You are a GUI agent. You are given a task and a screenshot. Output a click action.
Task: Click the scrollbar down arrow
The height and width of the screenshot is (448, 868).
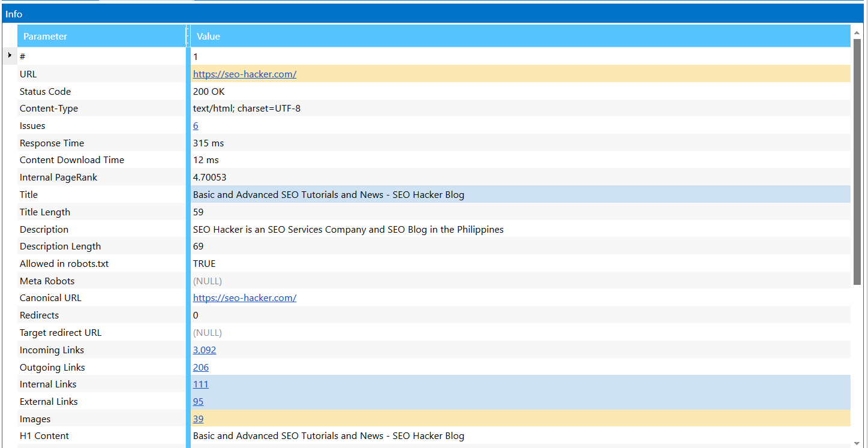(x=857, y=443)
